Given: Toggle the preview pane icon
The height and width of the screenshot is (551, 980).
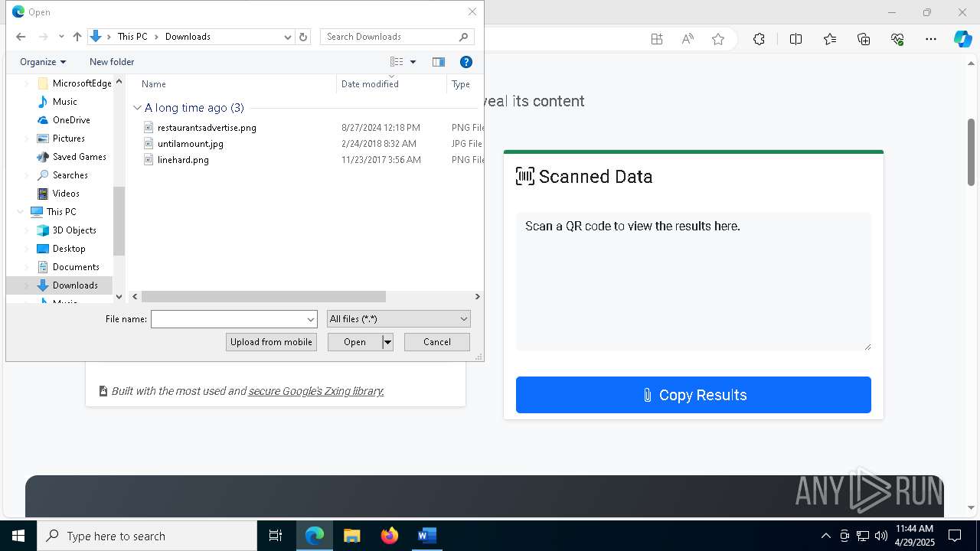Looking at the screenshot, I should pos(439,62).
